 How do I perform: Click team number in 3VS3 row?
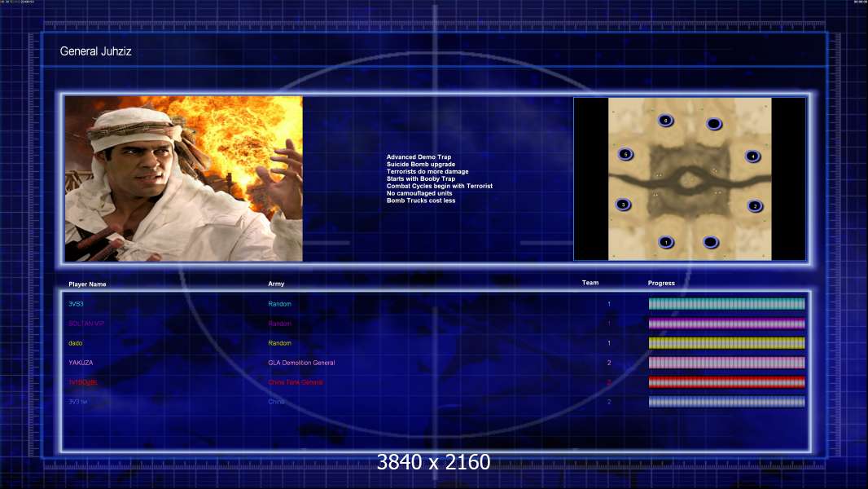tap(609, 304)
